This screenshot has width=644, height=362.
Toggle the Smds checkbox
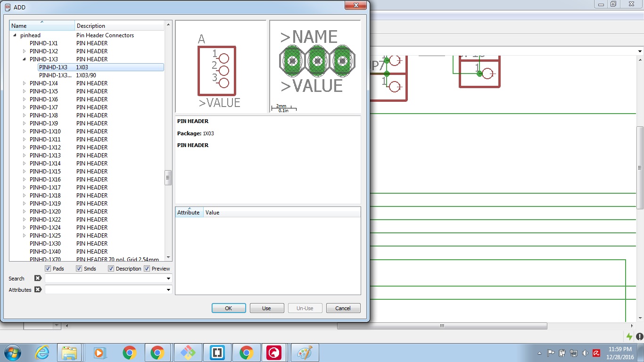click(79, 269)
